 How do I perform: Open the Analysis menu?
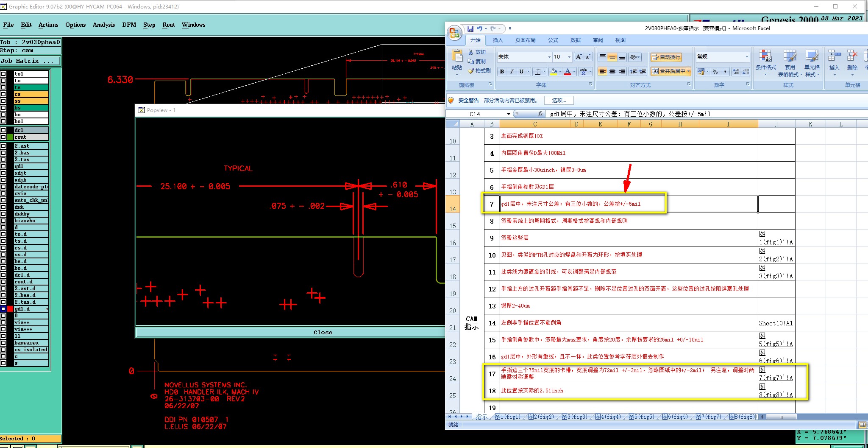104,25
